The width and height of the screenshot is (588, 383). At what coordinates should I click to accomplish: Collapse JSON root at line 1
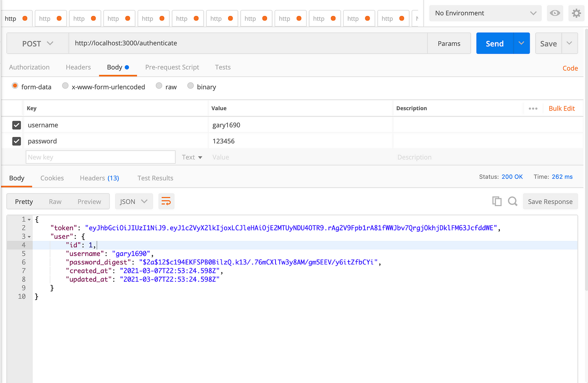pos(29,219)
